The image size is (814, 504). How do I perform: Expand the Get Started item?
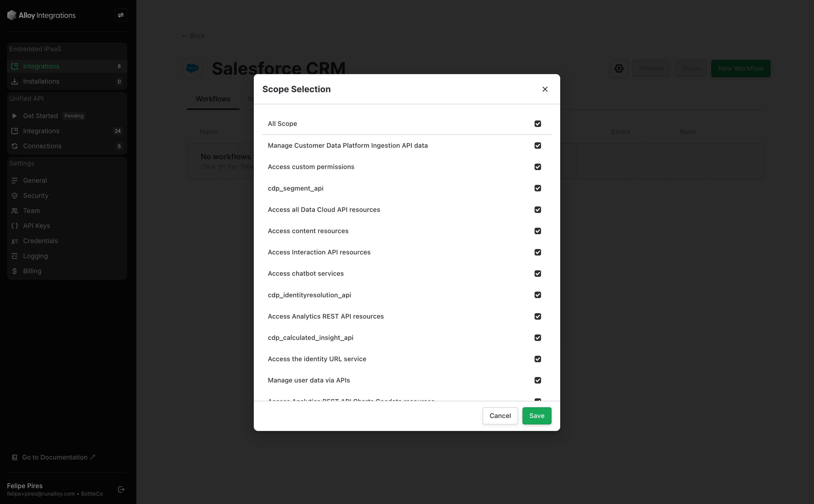click(x=15, y=116)
